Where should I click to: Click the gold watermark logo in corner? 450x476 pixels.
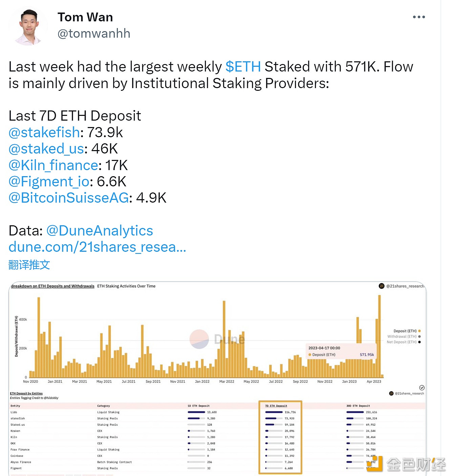pos(375,464)
